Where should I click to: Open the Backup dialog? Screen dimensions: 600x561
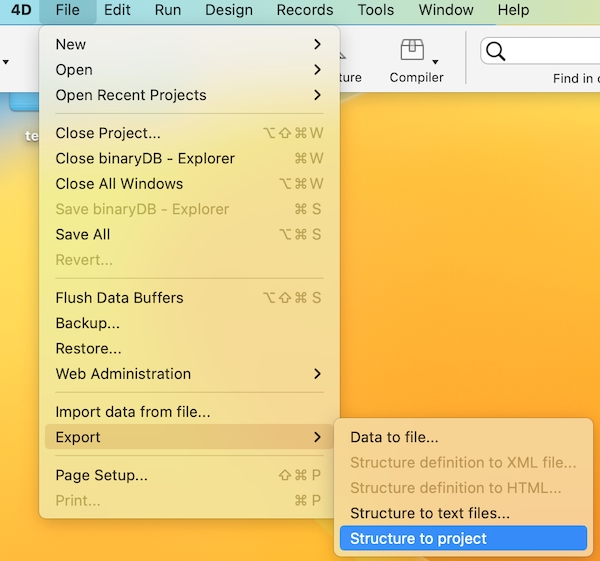(x=87, y=323)
